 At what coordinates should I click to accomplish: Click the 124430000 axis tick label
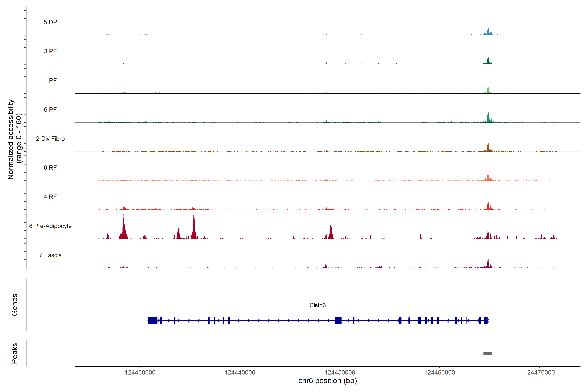[140, 373]
